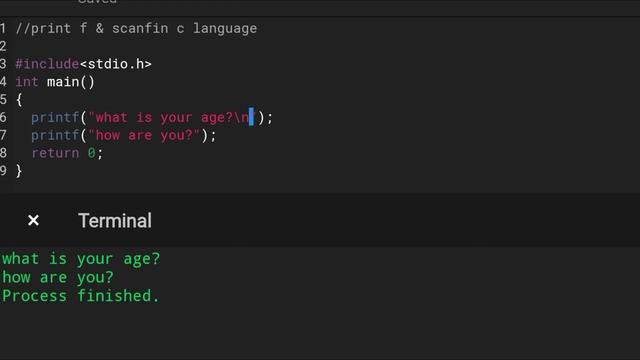Click the #include<stdio.h> line
The width and height of the screenshot is (640, 360).
point(83,64)
